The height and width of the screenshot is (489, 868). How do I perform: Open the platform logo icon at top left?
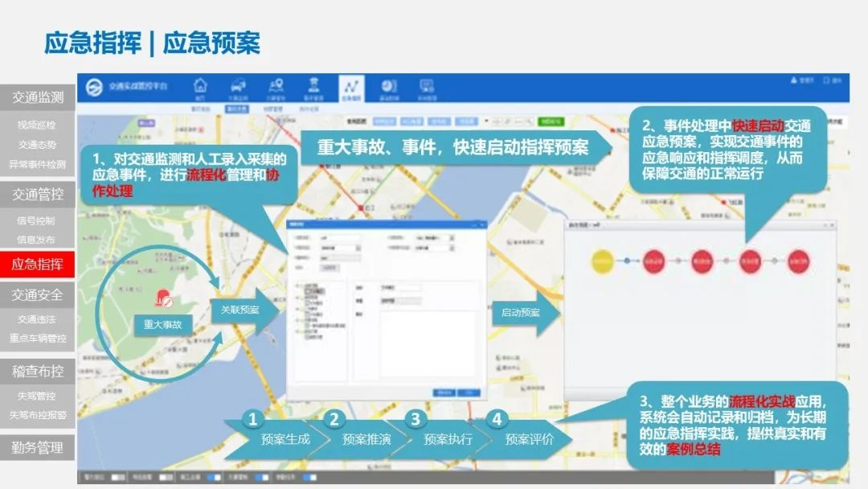click(x=94, y=87)
